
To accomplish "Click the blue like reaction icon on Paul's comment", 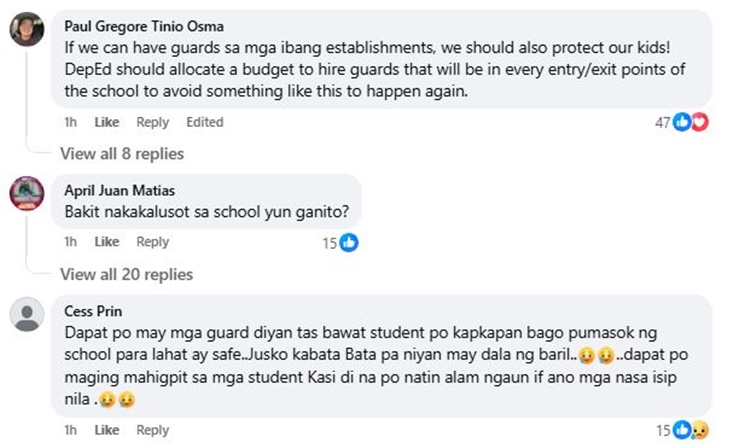I will 682,122.
